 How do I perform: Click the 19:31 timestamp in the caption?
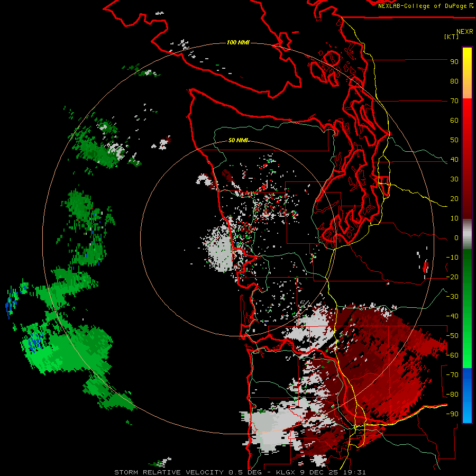(354, 472)
